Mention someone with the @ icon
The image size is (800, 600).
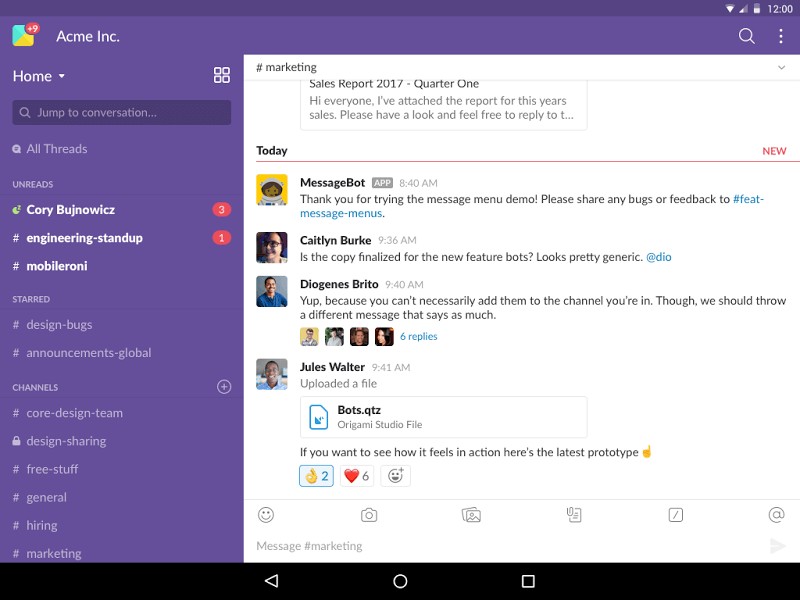pyautogui.click(x=776, y=515)
